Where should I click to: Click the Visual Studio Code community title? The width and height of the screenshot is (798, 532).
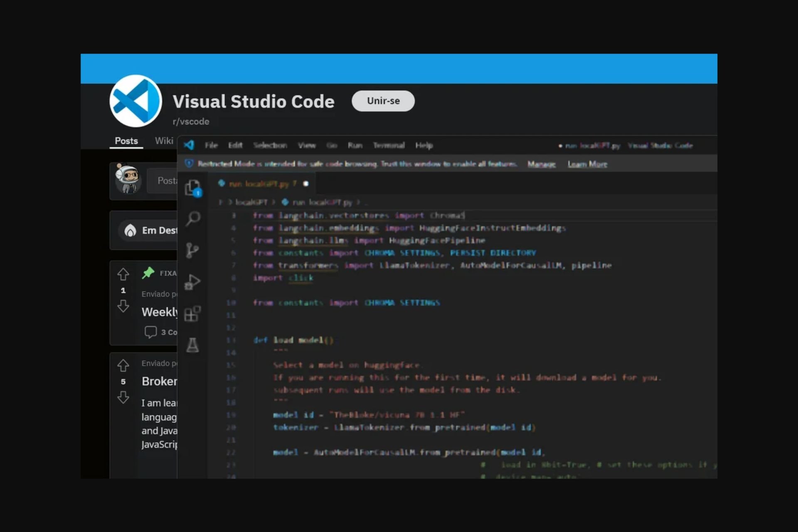click(254, 101)
